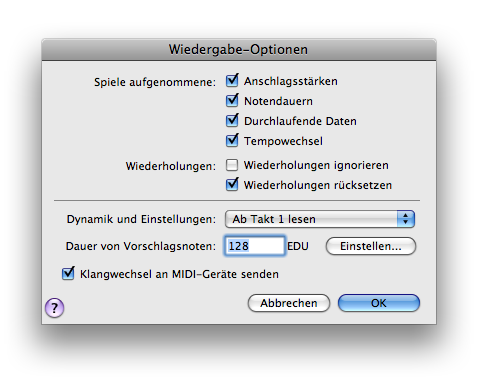Open the Ab Takt 1 lesen dropdown
The width and height of the screenshot is (493, 384).
(320, 219)
